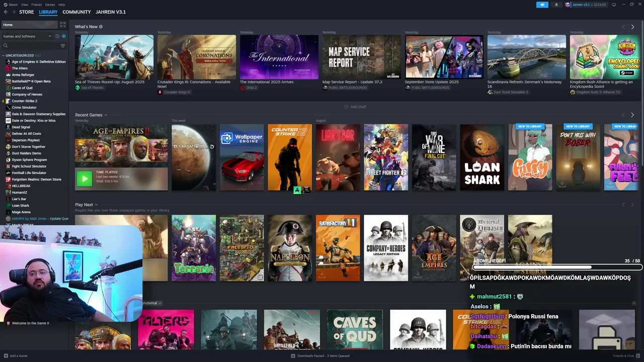The height and width of the screenshot is (362, 644).
Task: Open Map Service Report news card
Action: tap(362, 57)
